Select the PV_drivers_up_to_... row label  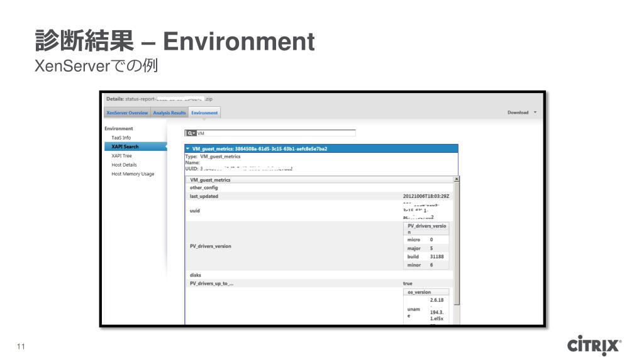[x=211, y=283]
